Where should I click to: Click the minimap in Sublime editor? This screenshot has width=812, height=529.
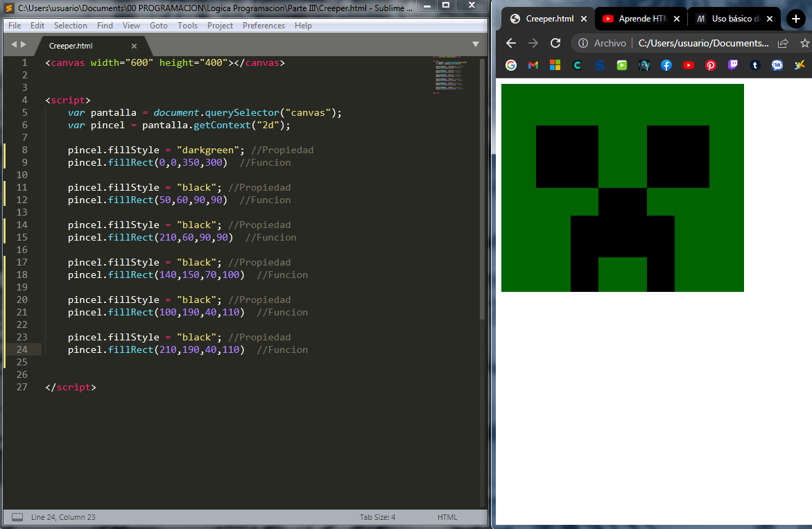coord(450,76)
